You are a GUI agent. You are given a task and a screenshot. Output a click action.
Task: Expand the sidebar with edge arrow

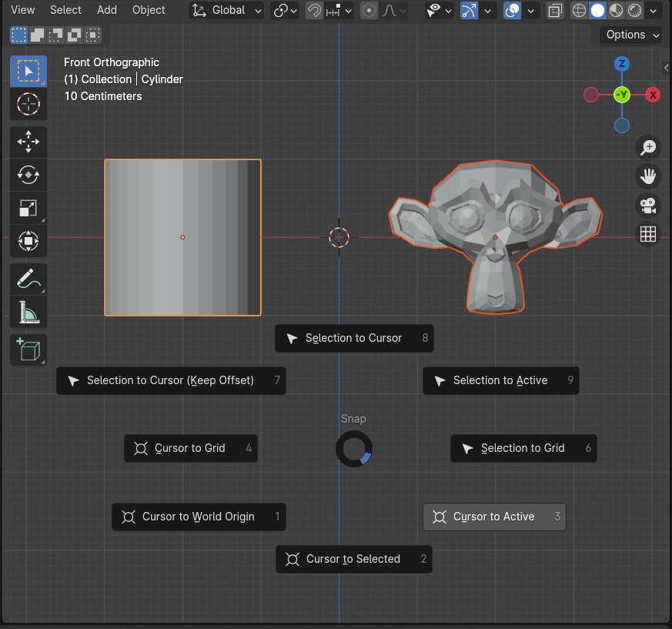click(x=666, y=68)
